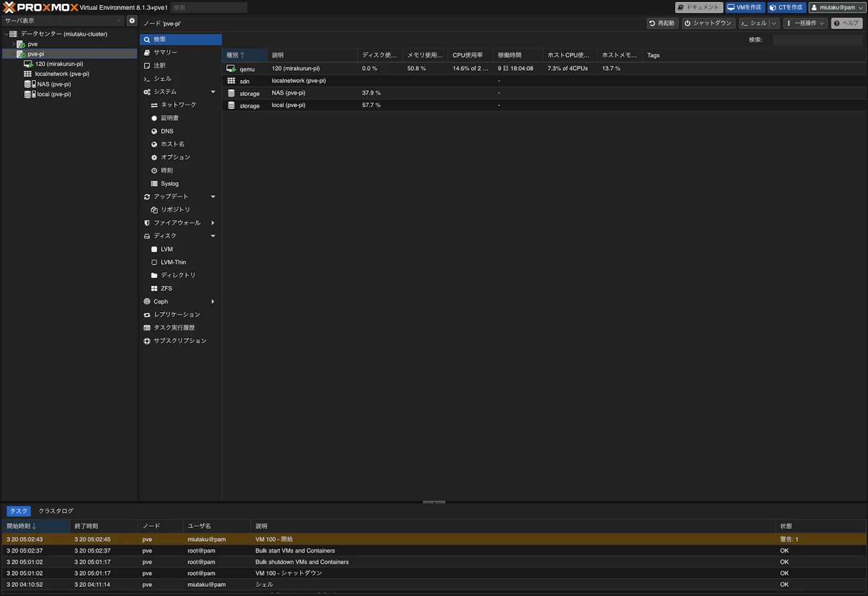
Task: Click the bottom panel collapse splitter handle
Action: tap(434, 502)
